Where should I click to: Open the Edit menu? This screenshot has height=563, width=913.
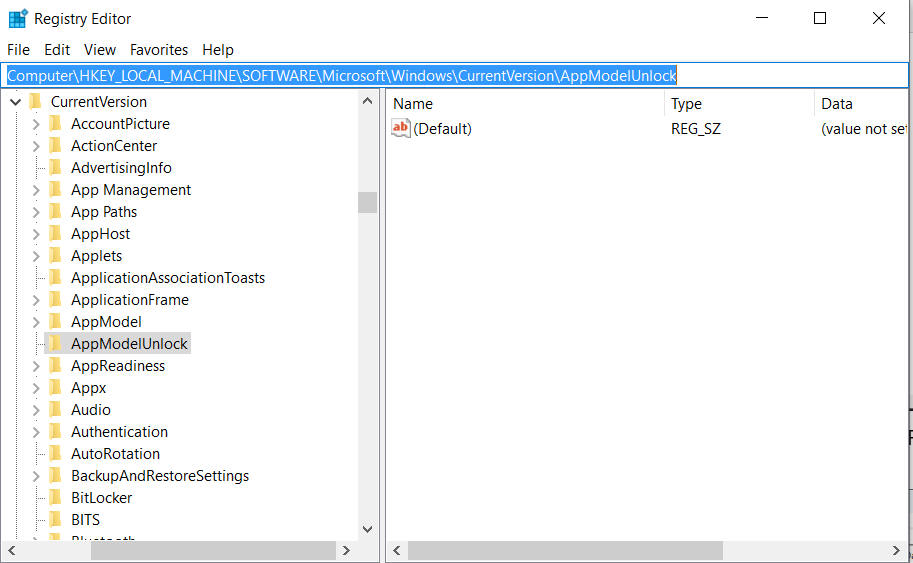pyautogui.click(x=57, y=50)
